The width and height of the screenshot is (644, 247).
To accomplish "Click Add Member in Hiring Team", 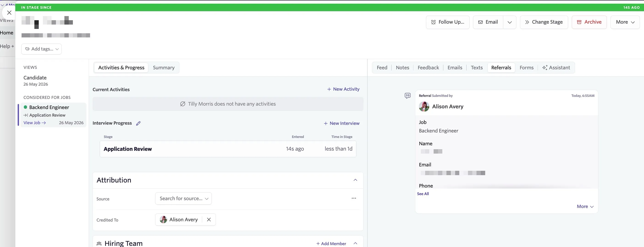I will [331, 244].
